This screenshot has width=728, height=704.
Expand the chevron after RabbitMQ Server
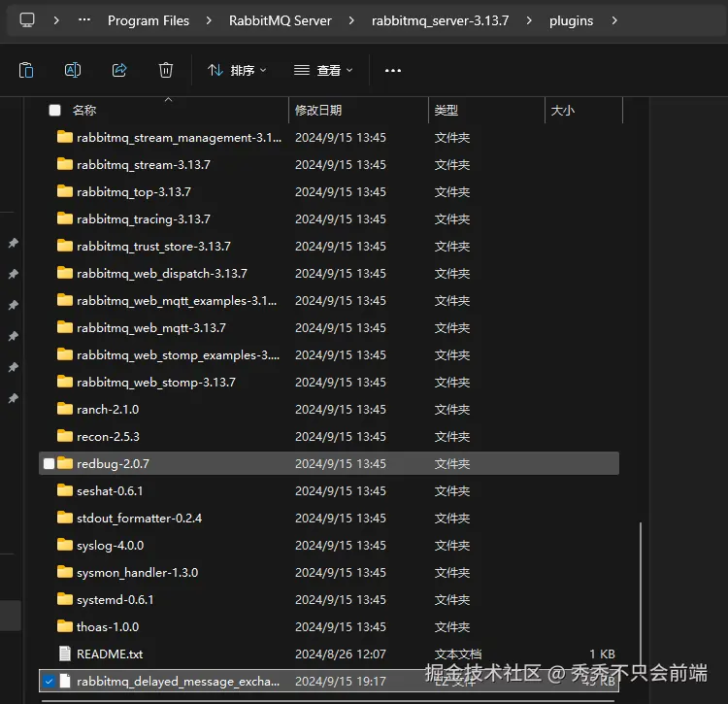tap(351, 20)
